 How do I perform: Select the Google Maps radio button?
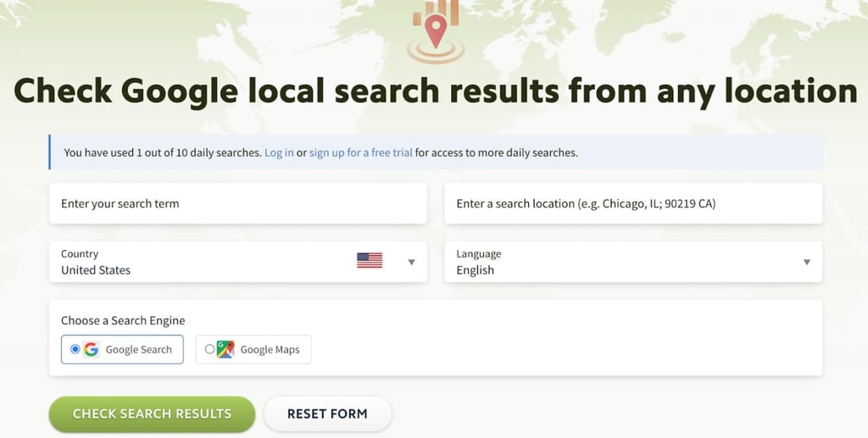209,349
